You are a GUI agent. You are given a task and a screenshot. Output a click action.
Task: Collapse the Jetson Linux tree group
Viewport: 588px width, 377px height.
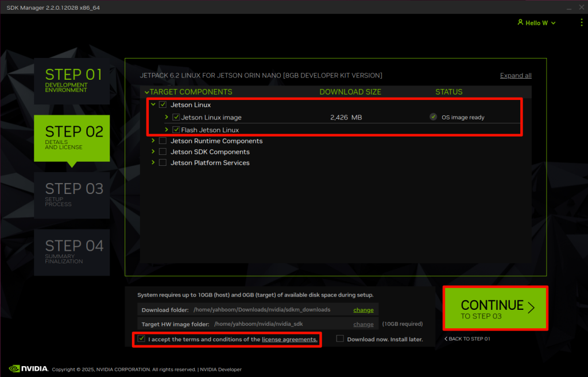(x=153, y=105)
